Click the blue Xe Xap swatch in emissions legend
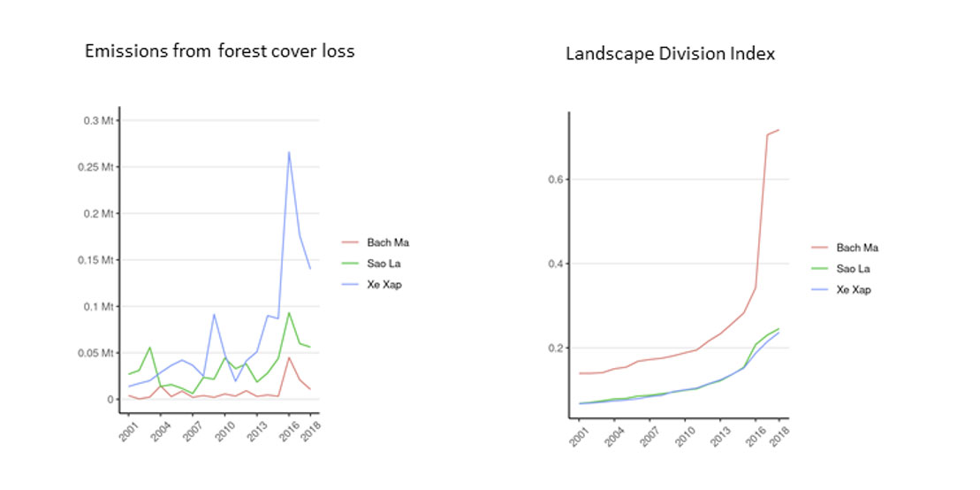The width and height of the screenshot is (980, 490). click(351, 285)
